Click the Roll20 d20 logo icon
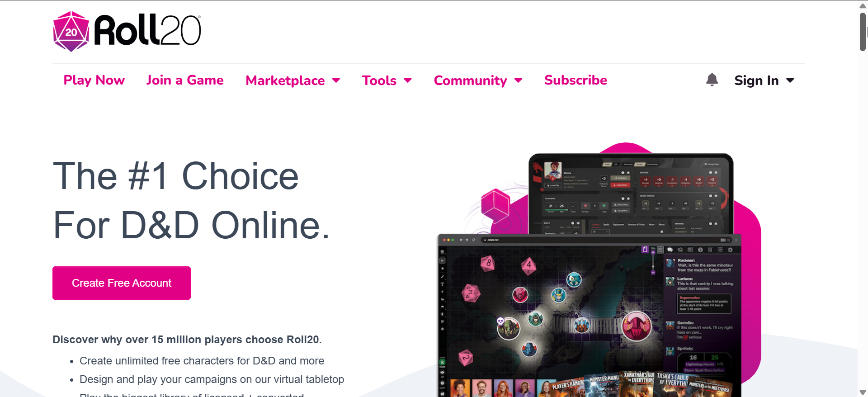The height and width of the screenshot is (397, 868). point(71,32)
